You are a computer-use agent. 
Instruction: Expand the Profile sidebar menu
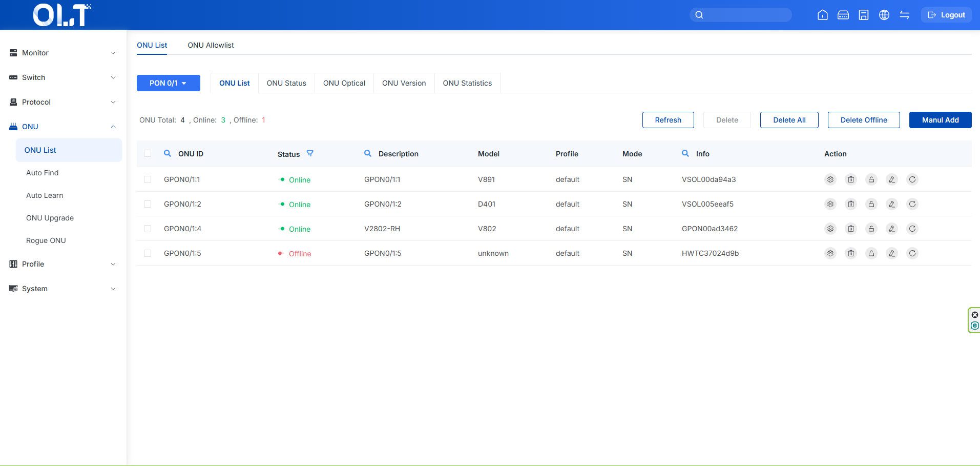pos(63,264)
